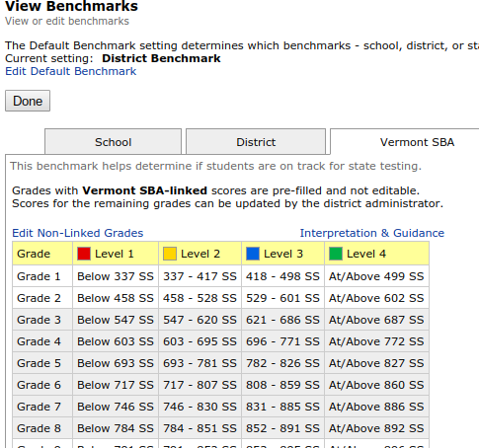
Task: Open the Interpretation & Guidance link
Action: click(372, 233)
